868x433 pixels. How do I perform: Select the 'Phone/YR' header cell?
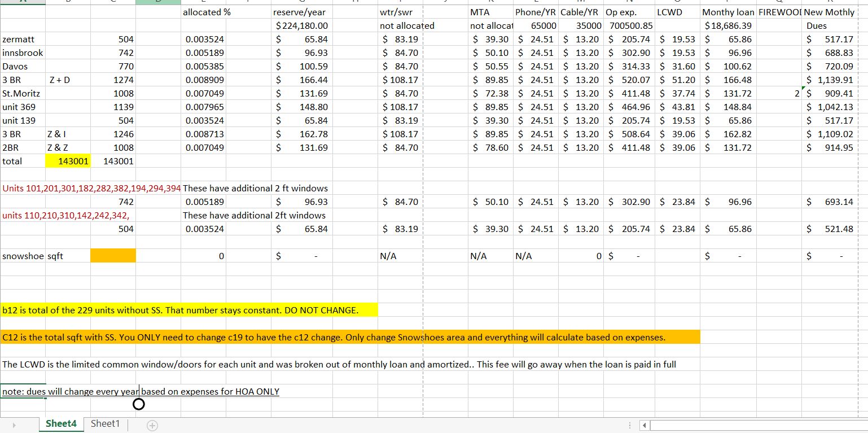tap(536, 12)
